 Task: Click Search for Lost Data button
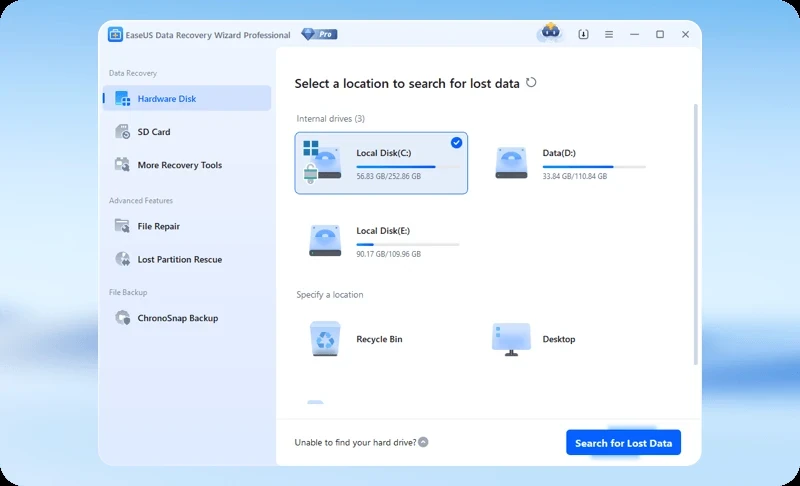pyautogui.click(x=623, y=443)
